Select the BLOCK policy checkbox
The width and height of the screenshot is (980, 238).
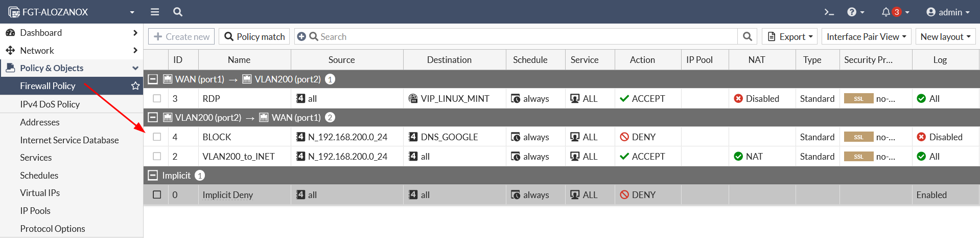(157, 137)
